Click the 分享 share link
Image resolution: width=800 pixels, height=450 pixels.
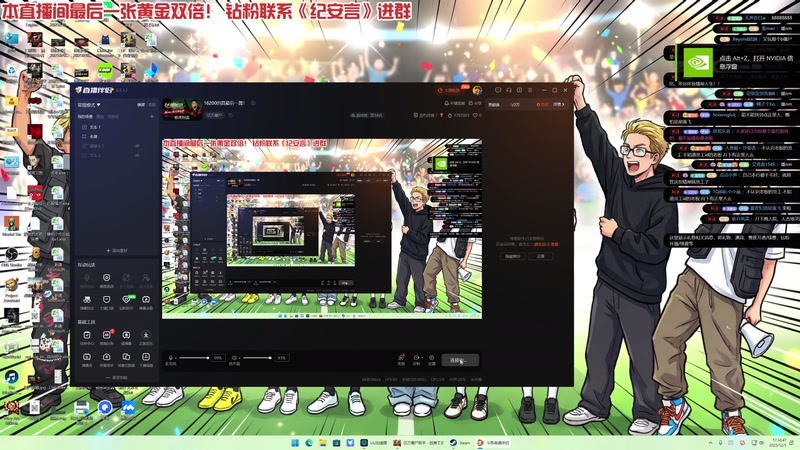tap(474, 103)
